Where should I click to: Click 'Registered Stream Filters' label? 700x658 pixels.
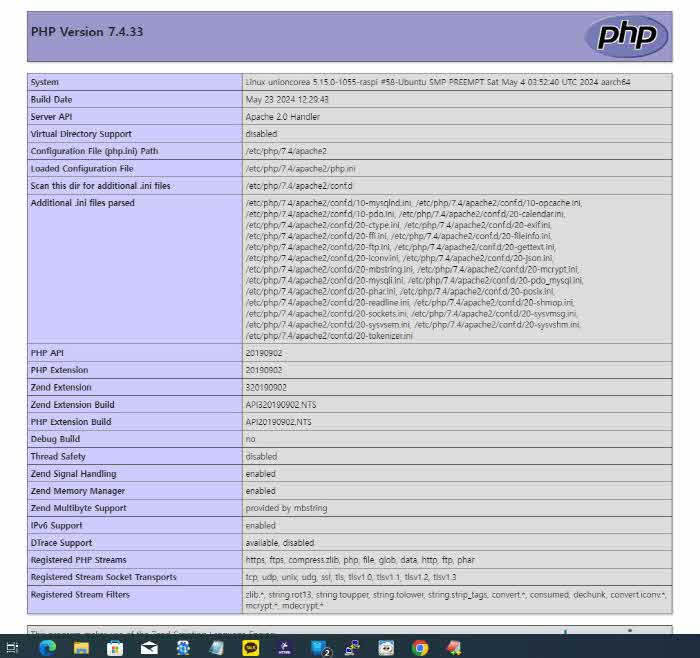(80, 595)
